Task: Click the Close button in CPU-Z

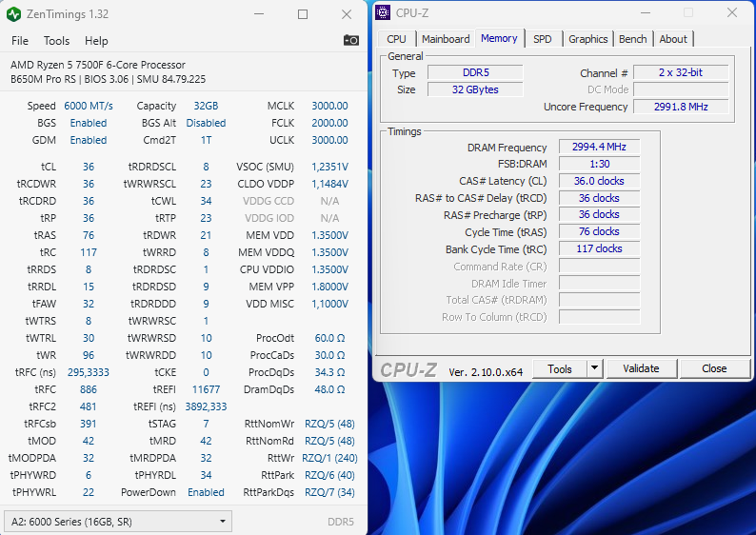Action: tap(714, 368)
